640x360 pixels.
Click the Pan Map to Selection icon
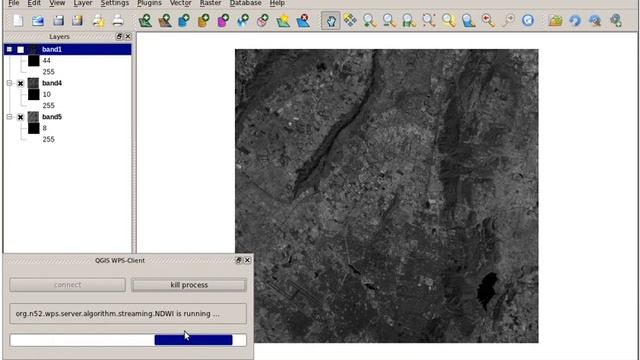pyautogui.click(x=350, y=20)
